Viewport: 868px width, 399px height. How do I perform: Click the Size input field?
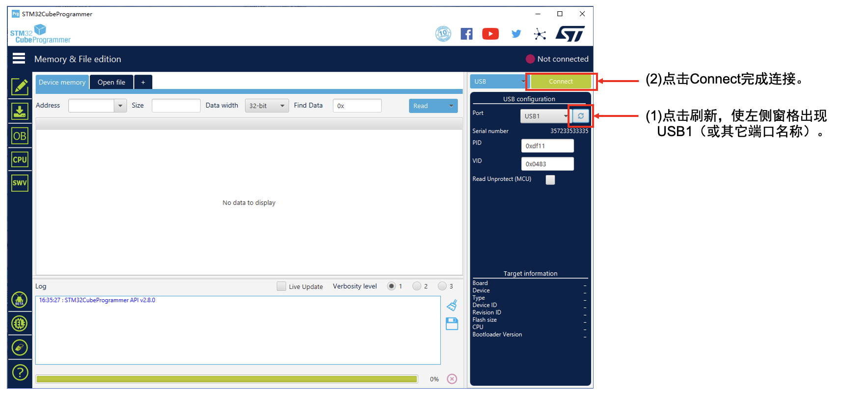point(176,106)
